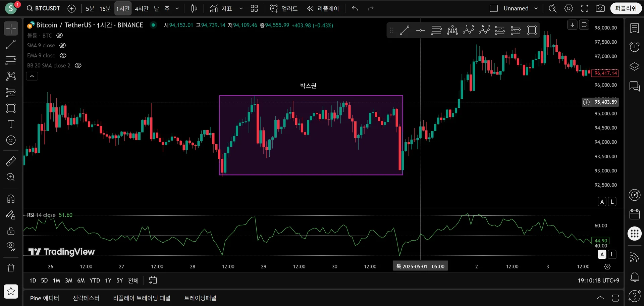Open the alerts clock panel

tap(635, 47)
